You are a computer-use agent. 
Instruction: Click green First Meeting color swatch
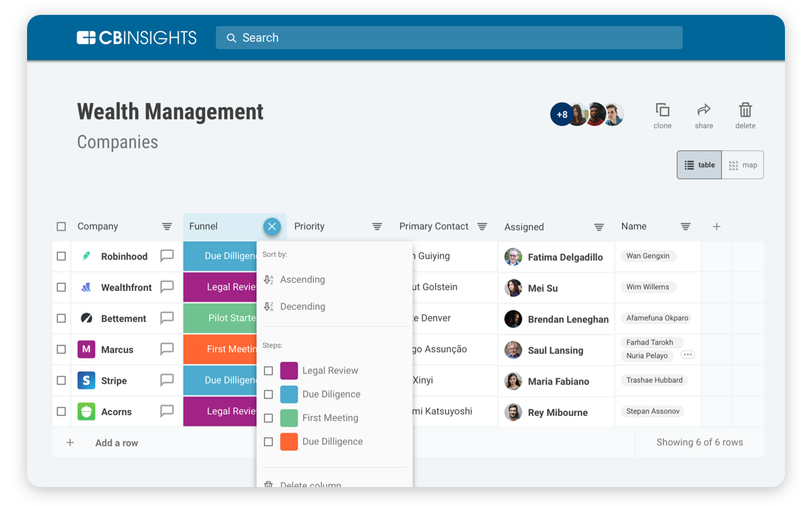[x=289, y=418]
